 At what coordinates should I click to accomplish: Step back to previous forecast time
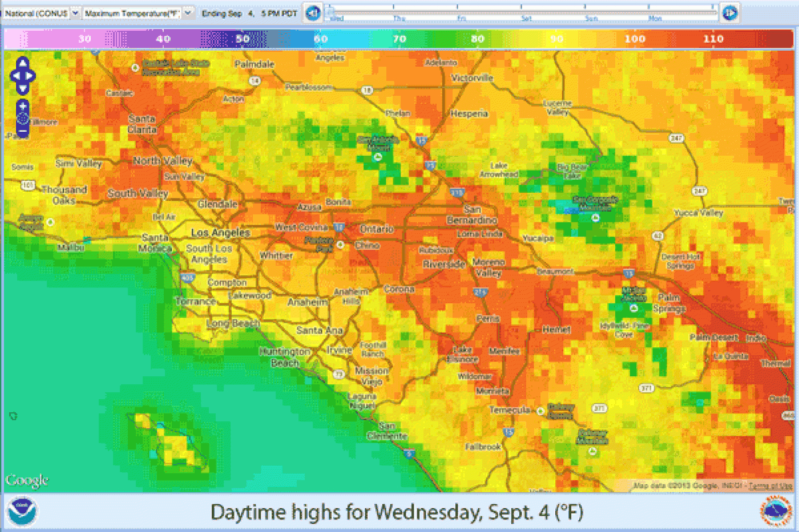tap(312, 13)
